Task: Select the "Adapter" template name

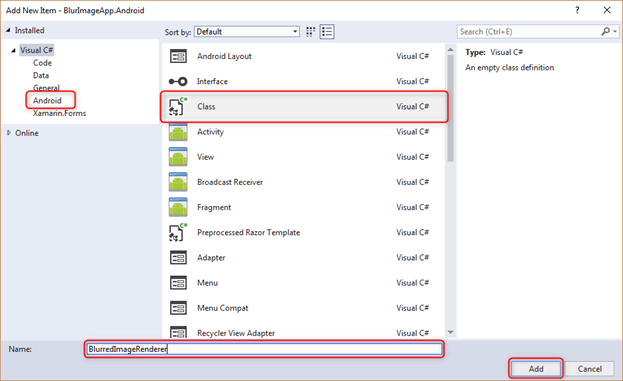Action: tap(211, 258)
